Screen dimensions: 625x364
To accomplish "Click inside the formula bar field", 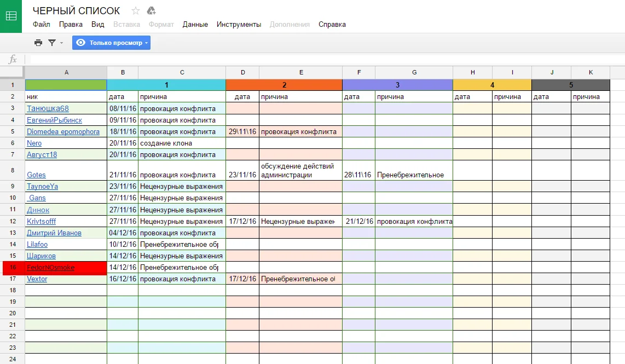I will click(323, 59).
